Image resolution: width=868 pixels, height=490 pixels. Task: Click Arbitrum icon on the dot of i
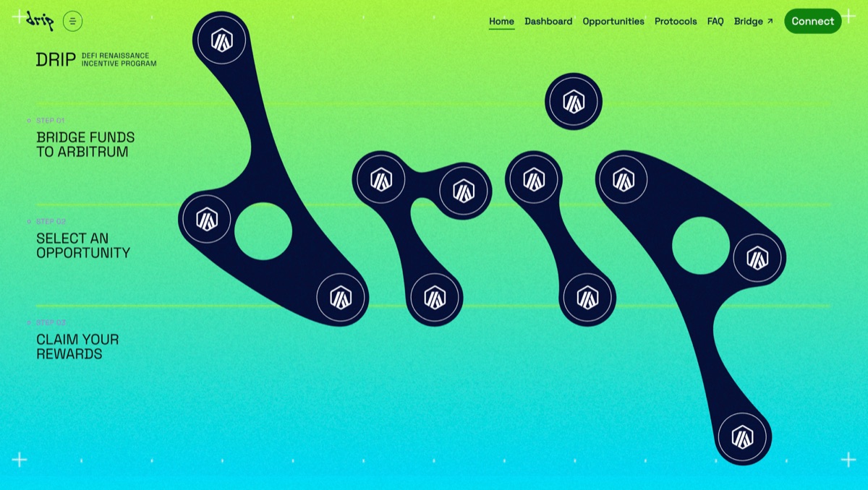pos(574,101)
